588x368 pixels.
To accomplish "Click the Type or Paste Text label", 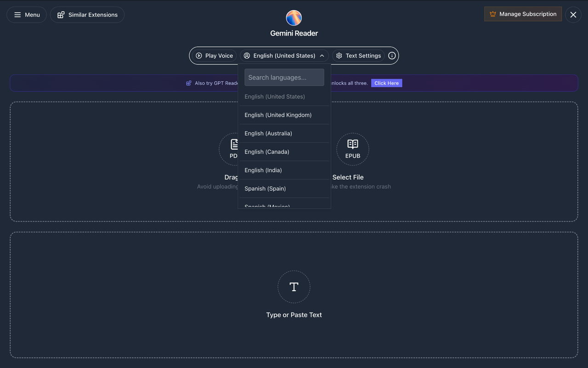I will [x=294, y=315].
